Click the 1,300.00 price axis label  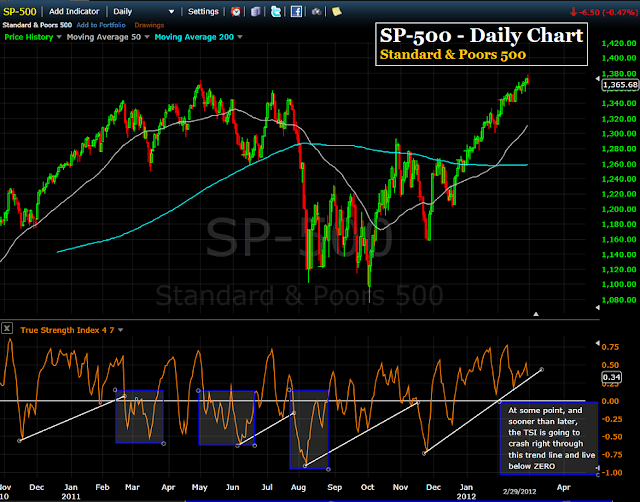(619, 134)
